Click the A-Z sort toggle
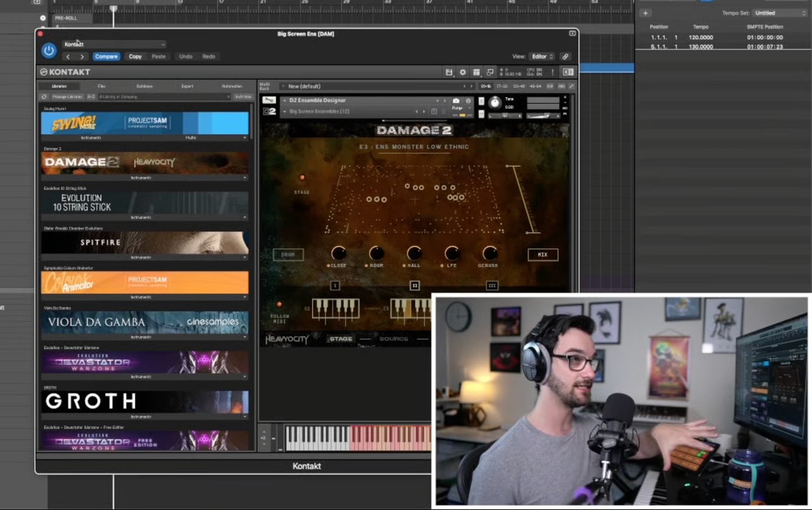The width and height of the screenshot is (812, 510). (91, 97)
